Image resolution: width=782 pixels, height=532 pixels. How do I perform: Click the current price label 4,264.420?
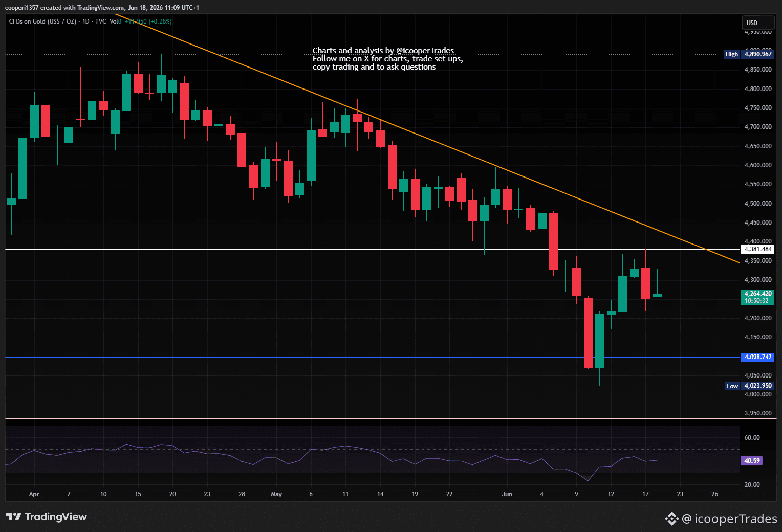(x=758, y=294)
